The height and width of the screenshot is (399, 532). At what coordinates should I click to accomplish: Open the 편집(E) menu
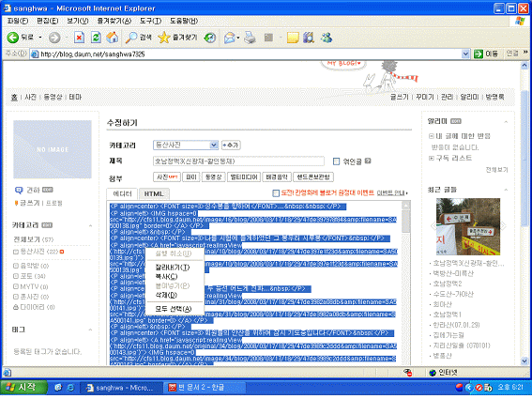(48, 21)
